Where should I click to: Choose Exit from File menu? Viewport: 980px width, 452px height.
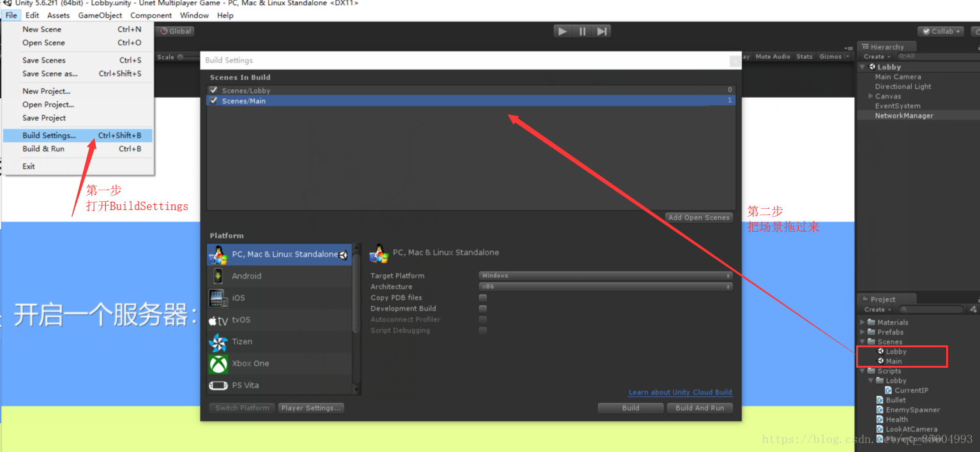pos(77,166)
